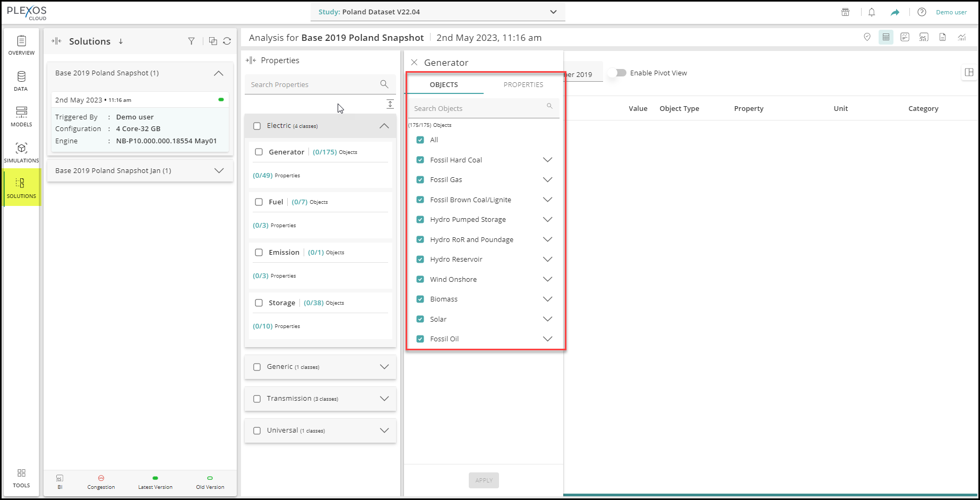Click the Search Objects input field
The width and height of the screenshot is (980, 500).
478,108
